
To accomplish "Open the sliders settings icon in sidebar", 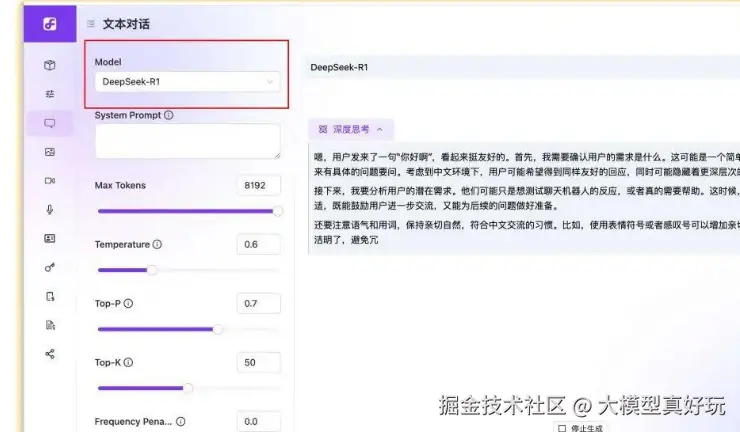I will coord(50,94).
